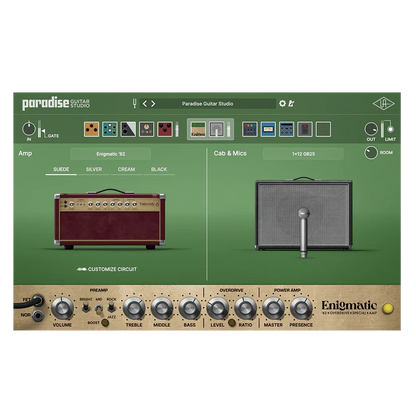Click the Universal Audio diamond logo
The image size is (416, 416).
383,104
